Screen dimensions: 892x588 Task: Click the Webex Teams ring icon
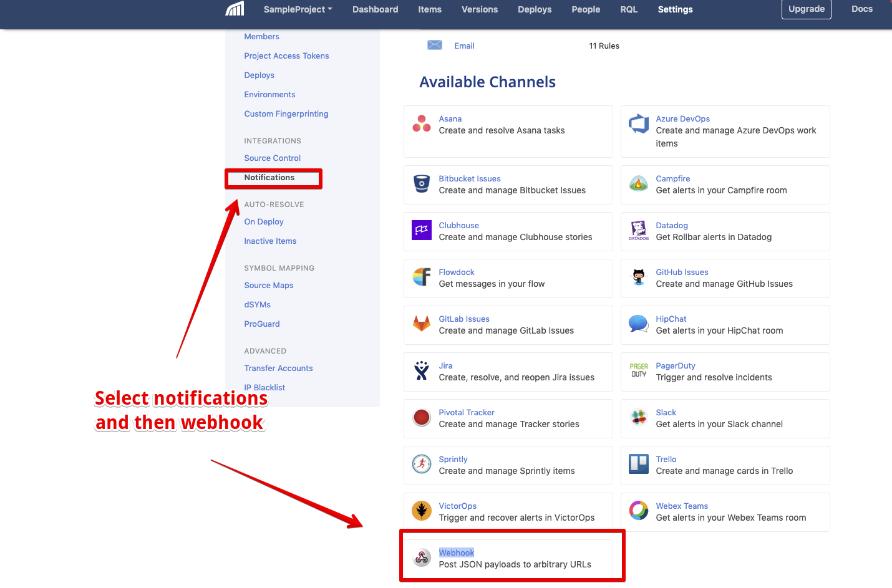click(639, 511)
